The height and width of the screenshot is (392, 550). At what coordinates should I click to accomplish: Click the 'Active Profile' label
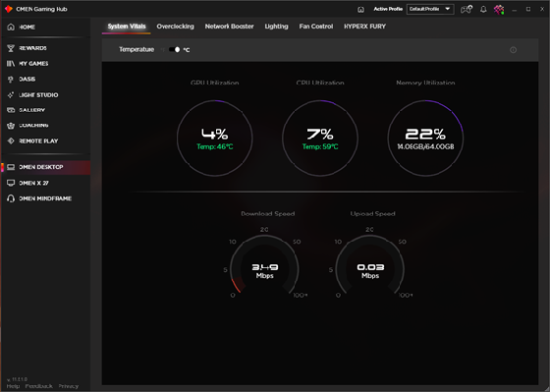point(388,9)
